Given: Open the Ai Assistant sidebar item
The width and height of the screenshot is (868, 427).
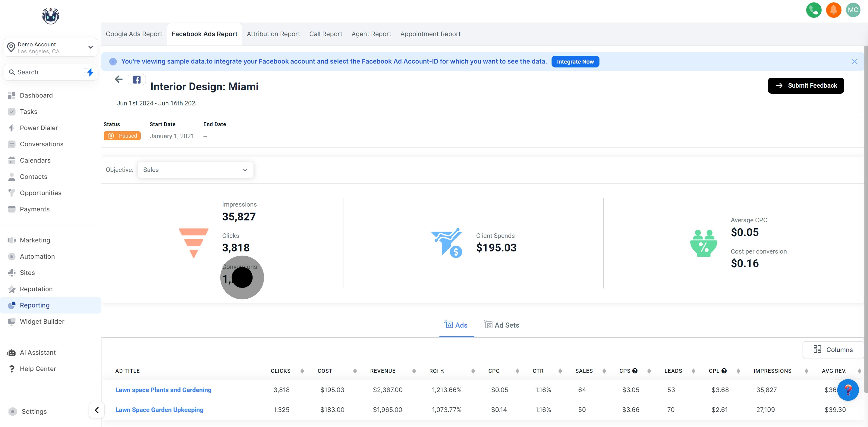Looking at the screenshot, I should click(37, 352).
